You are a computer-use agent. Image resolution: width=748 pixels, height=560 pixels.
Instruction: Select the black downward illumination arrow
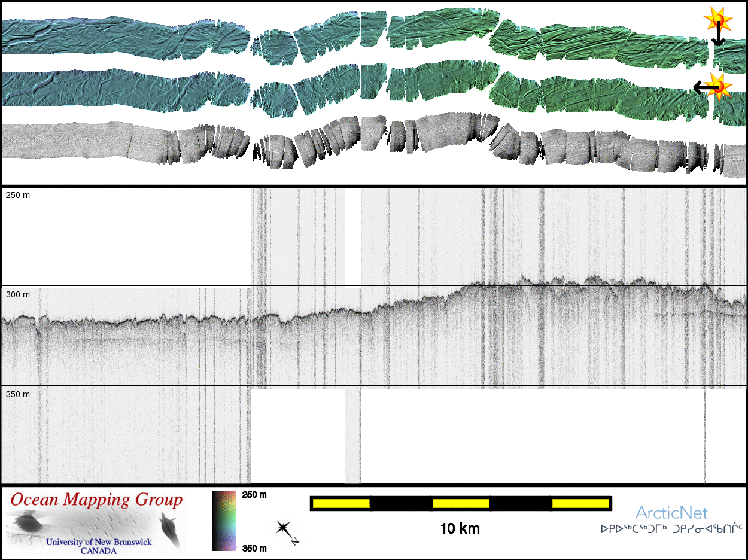[x=717, y=37]
